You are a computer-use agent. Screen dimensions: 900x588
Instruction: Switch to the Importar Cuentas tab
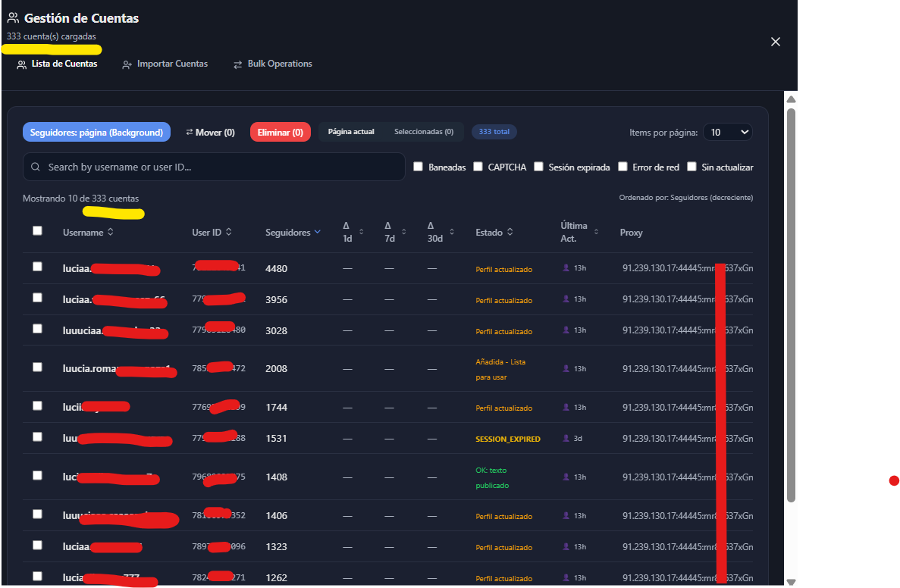[x=165, y=64]
